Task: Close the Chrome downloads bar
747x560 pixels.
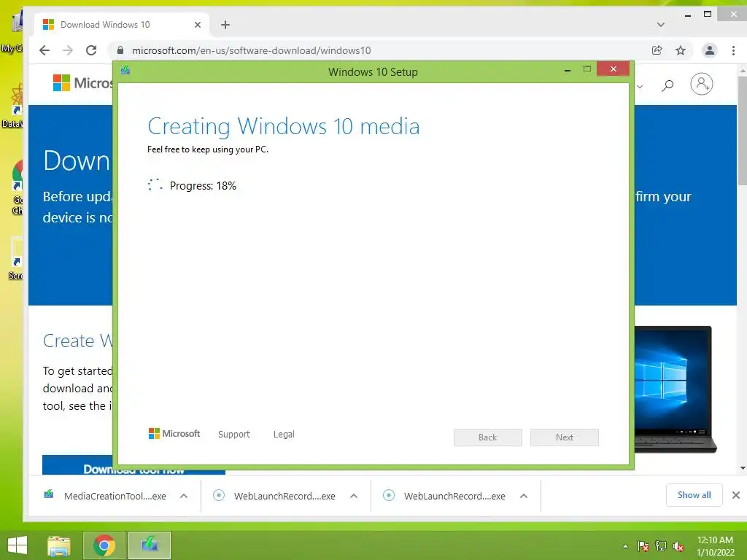Action: tap(735, 495)
